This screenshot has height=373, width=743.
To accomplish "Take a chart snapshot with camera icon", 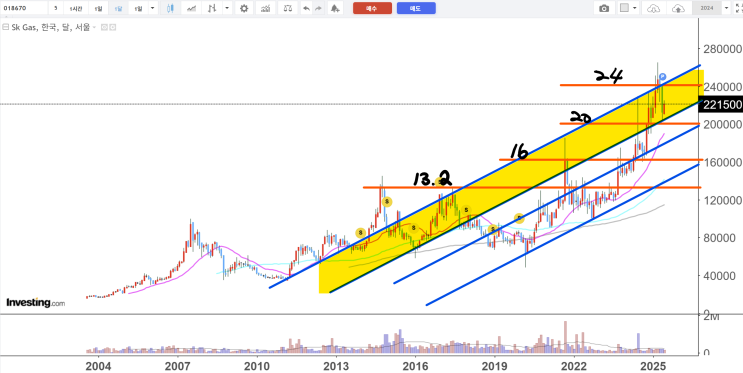I will (x=604, y=8).
